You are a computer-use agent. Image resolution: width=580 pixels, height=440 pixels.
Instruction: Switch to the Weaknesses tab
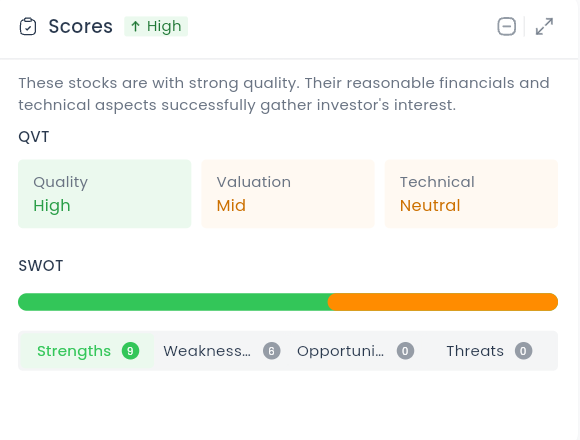click(221, 351)
